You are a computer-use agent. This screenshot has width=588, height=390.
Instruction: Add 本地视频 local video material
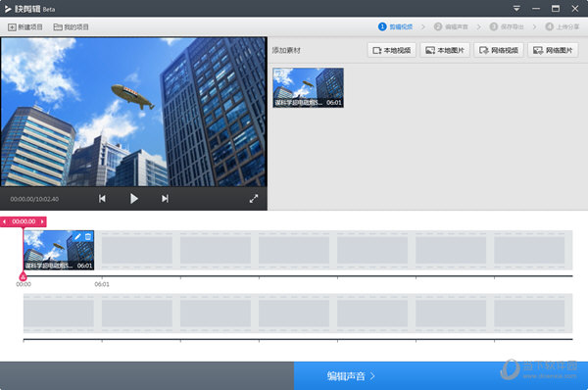click(391, 50)
